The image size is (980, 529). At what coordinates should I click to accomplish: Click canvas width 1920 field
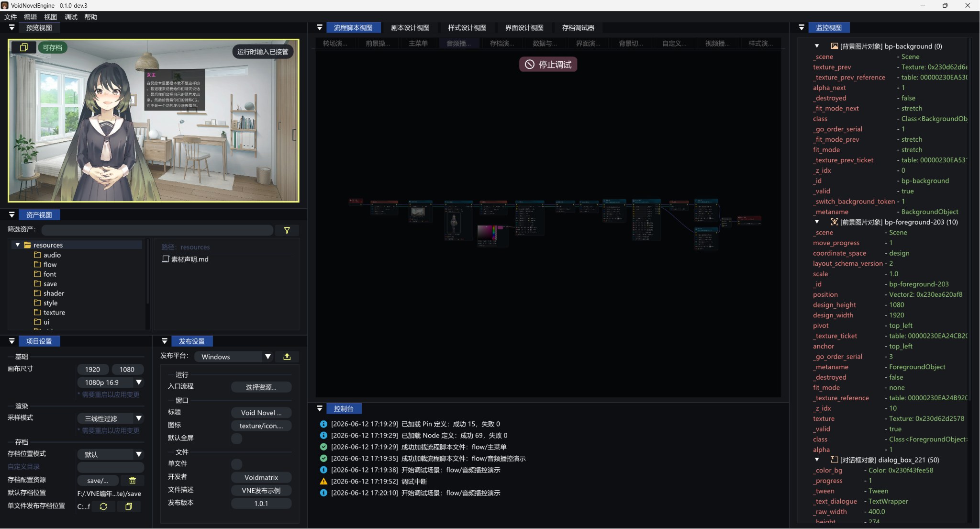pyautogui.click(x=93, y=370)
